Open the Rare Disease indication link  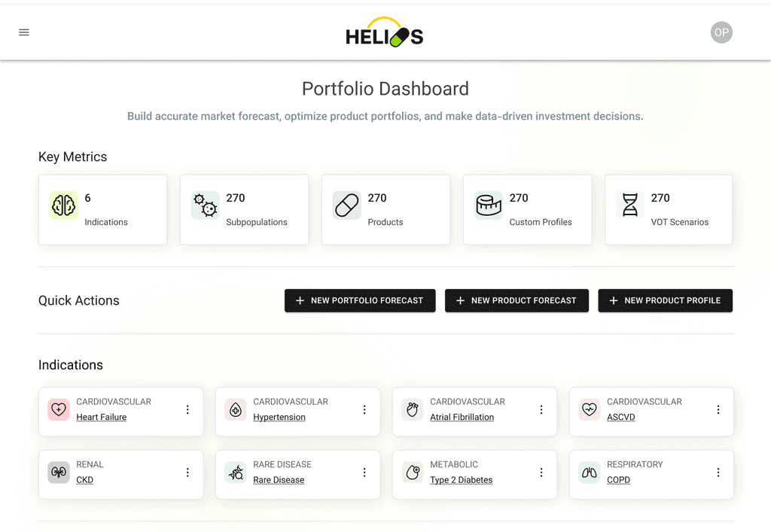coord(279,480)
